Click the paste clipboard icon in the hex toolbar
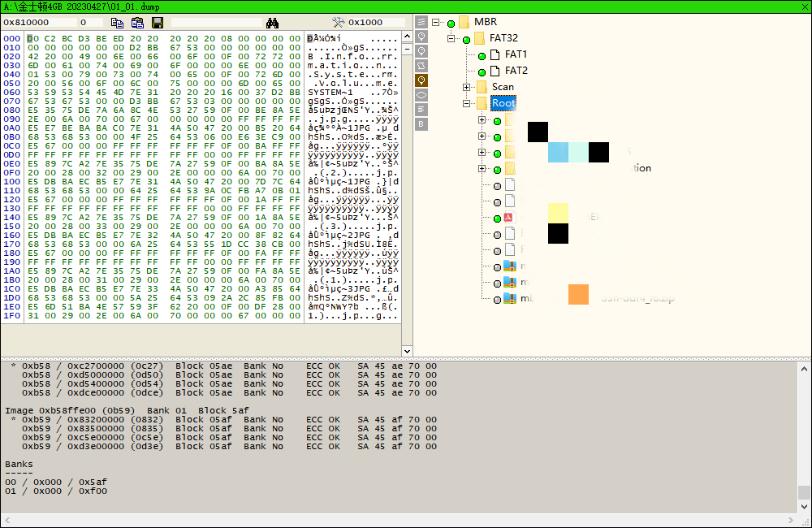This screenshot has height=528, width=812. (137, 23)
